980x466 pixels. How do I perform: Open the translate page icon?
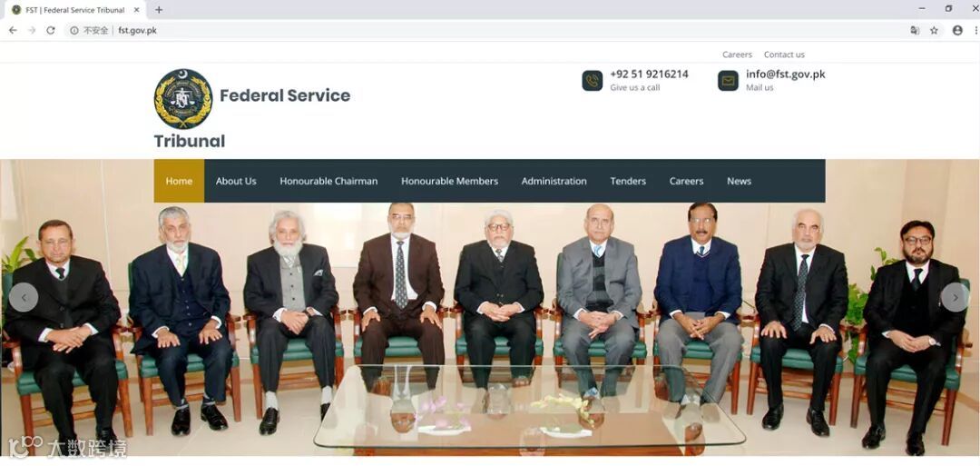pyautogui.click(x=915, y=30)
